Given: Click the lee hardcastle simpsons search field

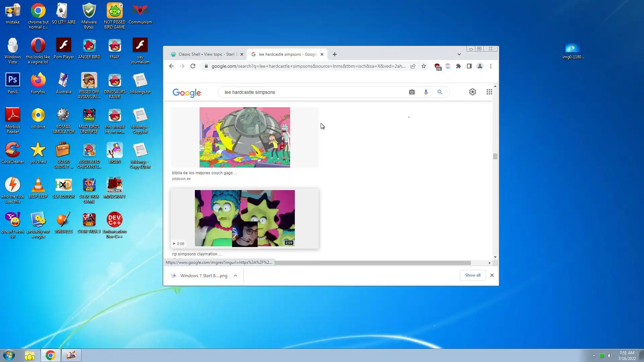Looking at the screenshot, I should point(312,92).
